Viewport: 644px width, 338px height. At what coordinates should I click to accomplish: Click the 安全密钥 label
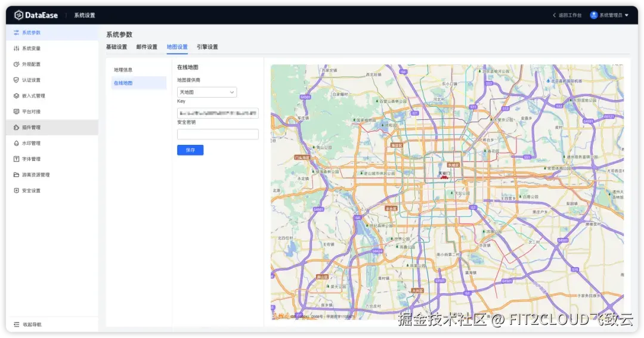187,122
